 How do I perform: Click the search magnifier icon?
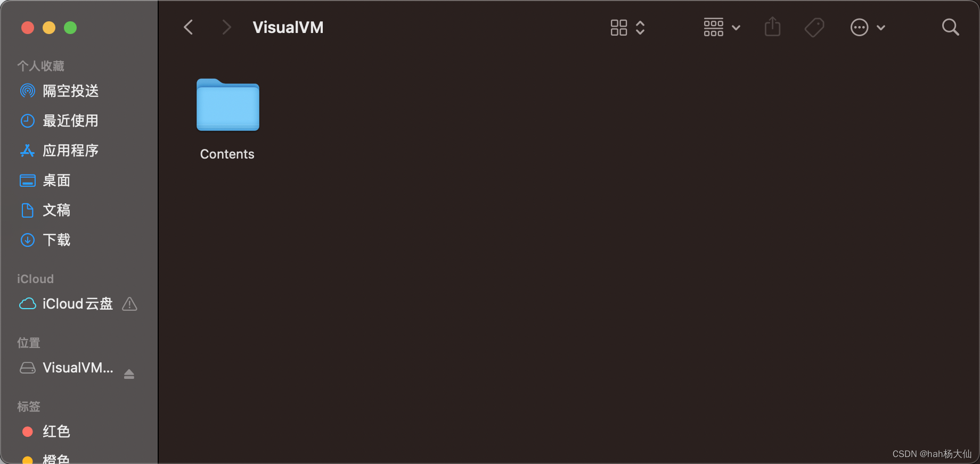tap(950, 27)
